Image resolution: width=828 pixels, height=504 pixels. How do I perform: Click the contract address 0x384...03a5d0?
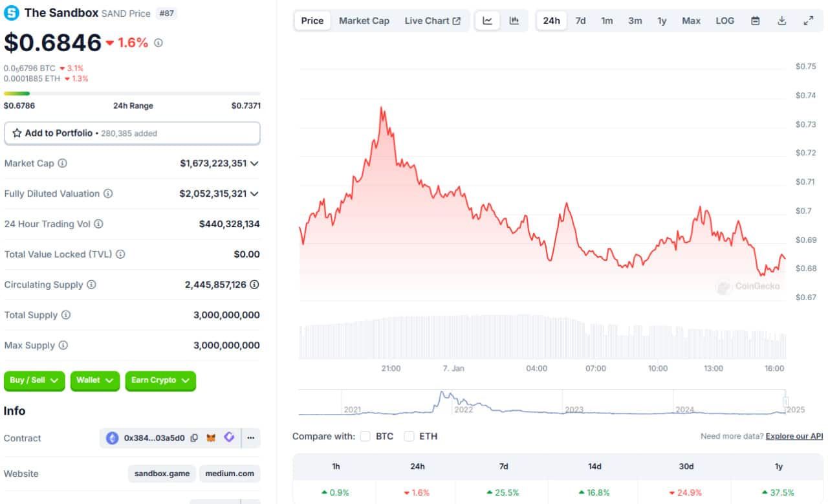[x=154, y=438]
